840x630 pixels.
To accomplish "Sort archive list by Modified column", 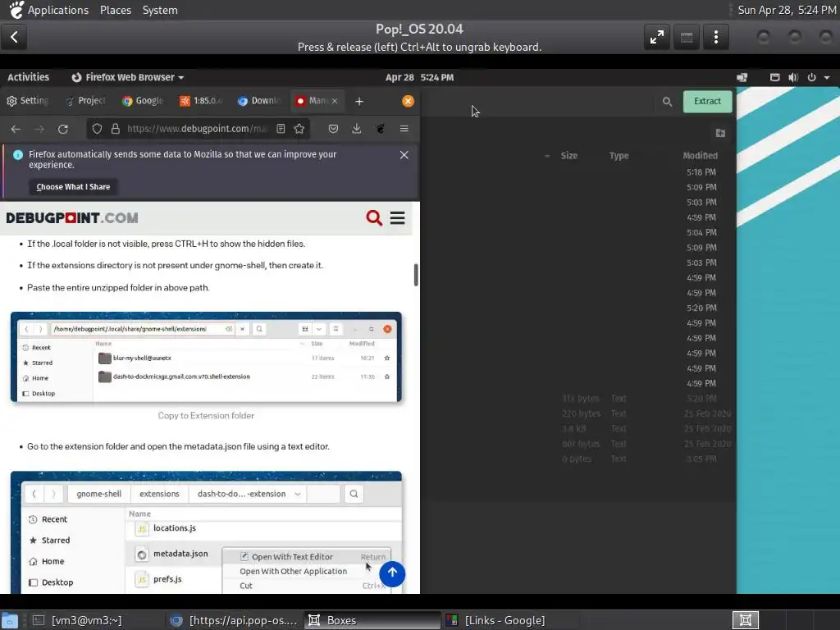I will 701,156.
